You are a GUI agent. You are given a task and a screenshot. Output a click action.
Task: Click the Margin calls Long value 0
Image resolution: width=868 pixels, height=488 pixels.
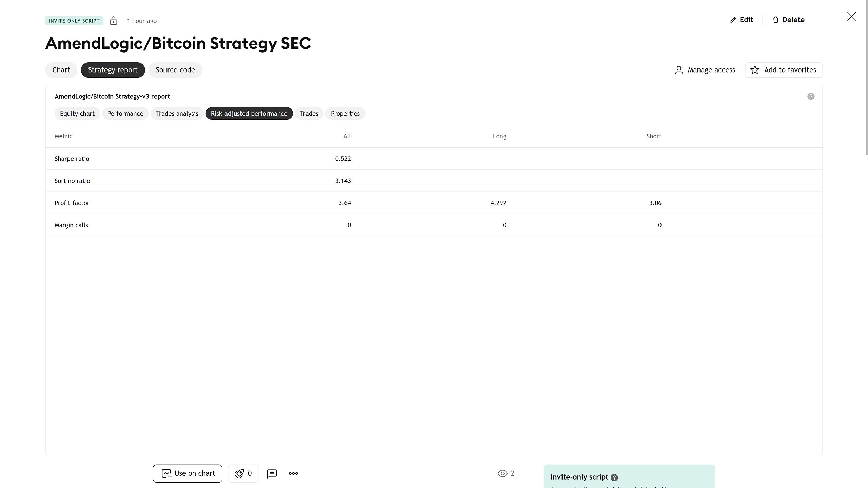(504, 225)
